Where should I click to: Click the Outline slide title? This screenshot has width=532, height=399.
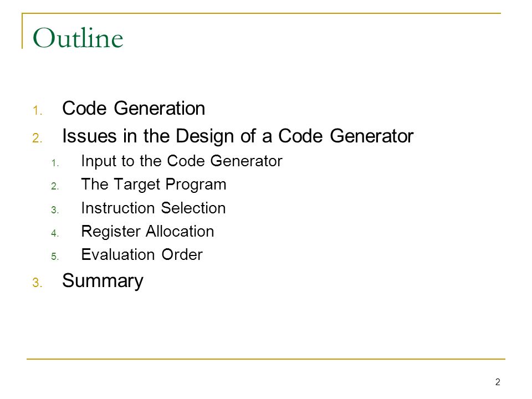click(x=78, y=38)
